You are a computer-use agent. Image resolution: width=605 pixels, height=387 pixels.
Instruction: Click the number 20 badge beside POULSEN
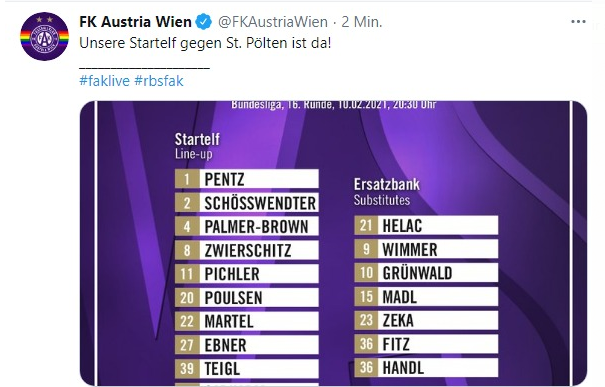(x=187, y=297)
